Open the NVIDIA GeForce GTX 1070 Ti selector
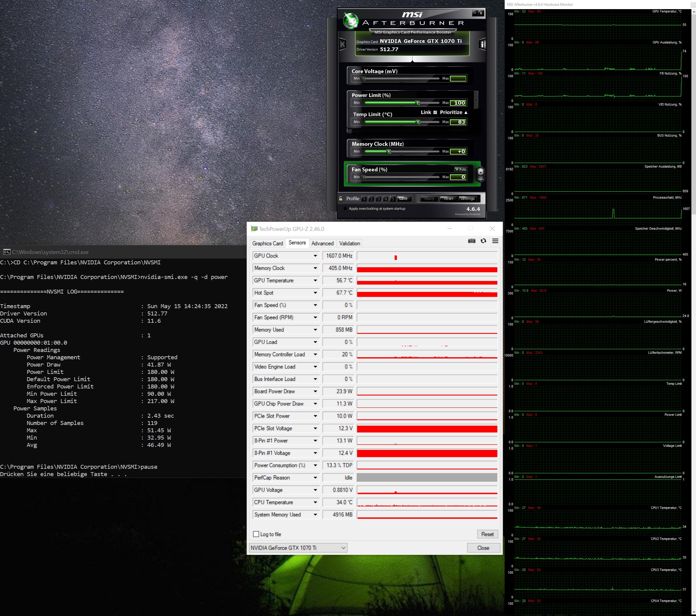Viewport: 696px width, 616px height. (298, 548)
